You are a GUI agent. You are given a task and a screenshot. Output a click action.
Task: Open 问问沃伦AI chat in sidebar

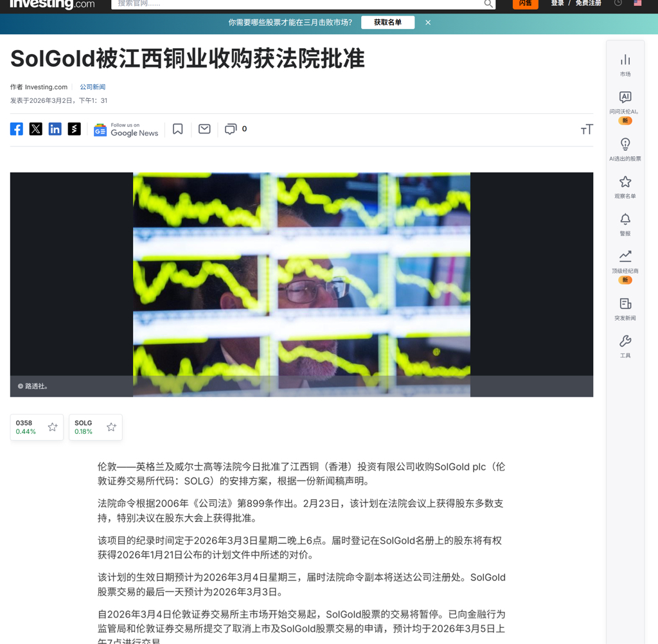(x=625, y=107)
